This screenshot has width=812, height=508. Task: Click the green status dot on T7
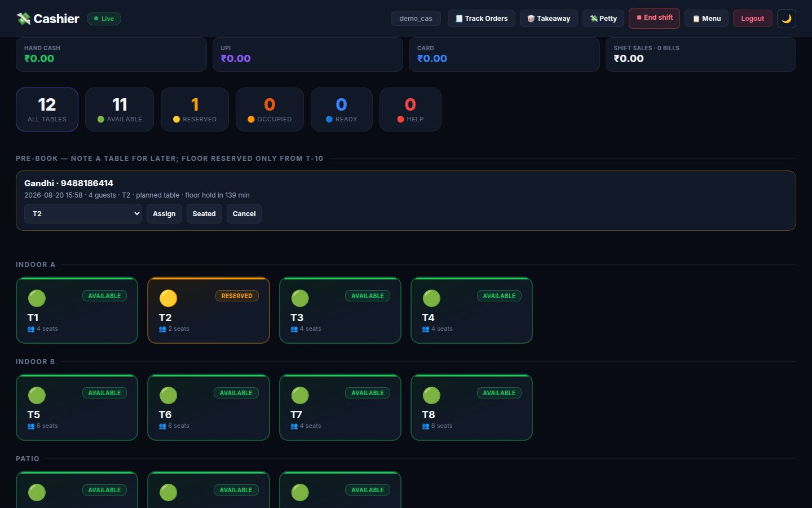[300, 395]
